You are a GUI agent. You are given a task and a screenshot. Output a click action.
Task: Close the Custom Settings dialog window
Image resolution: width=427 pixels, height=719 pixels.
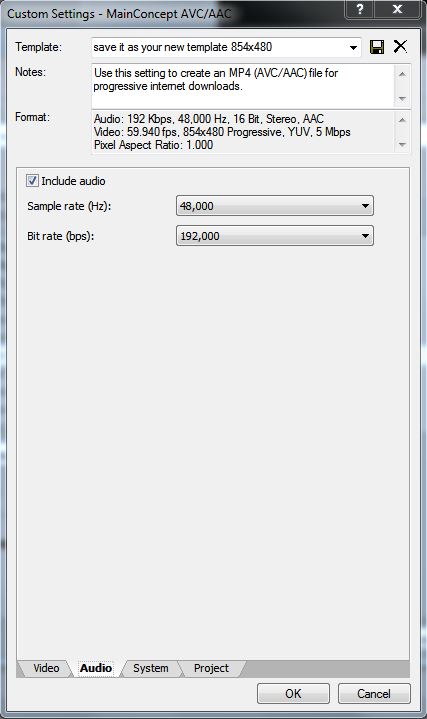click(398, 9)
